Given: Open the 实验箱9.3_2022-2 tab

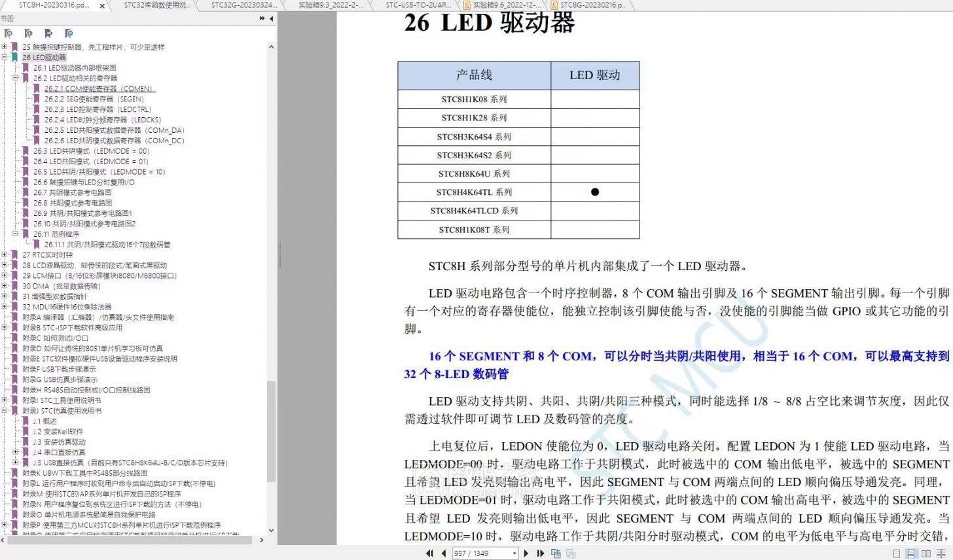Looking at the screenshot, I should (x=331, y=5).
